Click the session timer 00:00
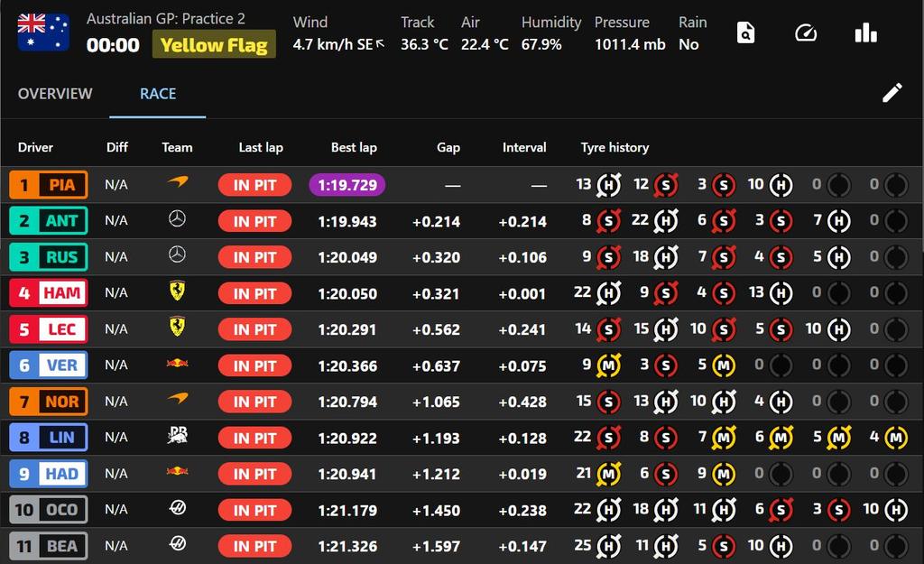Image resolution: width=924 pixels, height=564 pixels. pos(113,45)
